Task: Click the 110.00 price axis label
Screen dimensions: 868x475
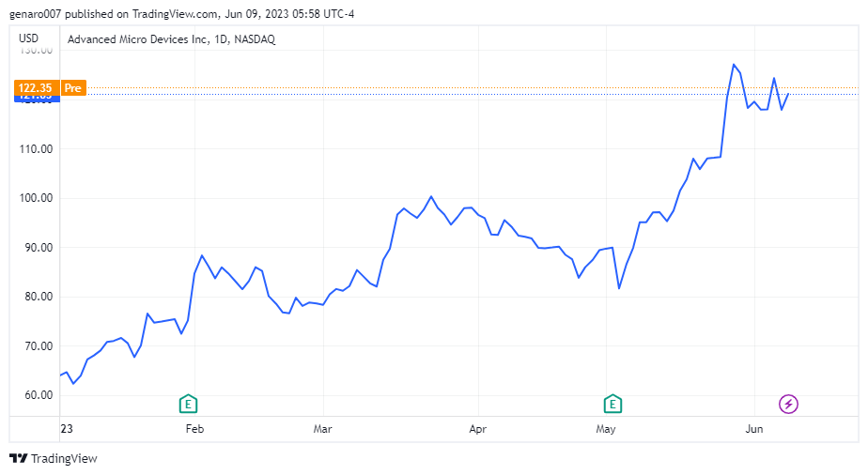Action: coord(37,148)
